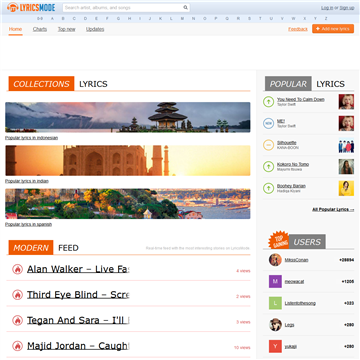Click the flame icon beside Tegan And Sara
The height and width of the screenshot is (360, 360).
coord(17,320)
